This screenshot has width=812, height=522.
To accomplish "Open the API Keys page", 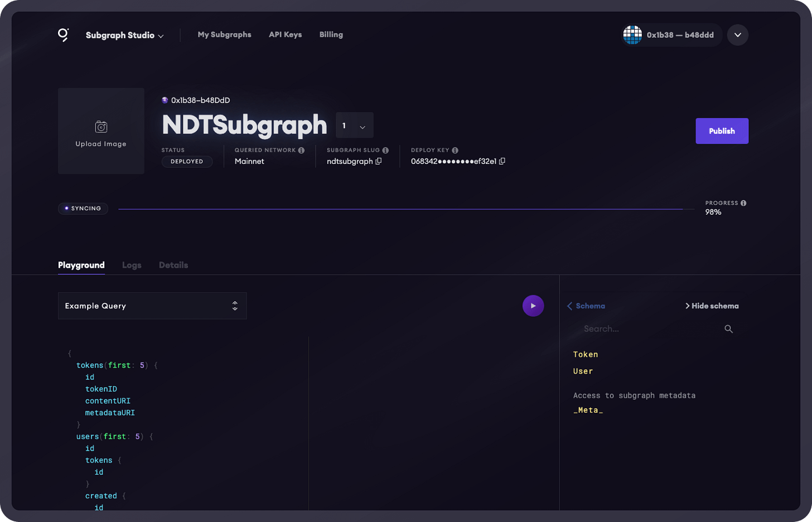I will click(285, 35).
